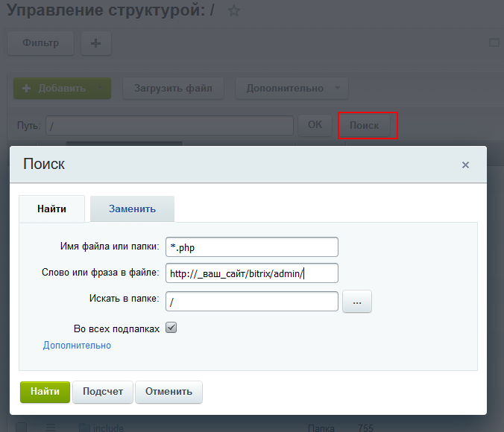The height and width of the screenshot is (432, 504).
Task: Select the include row checkbox
Action: click(22, 428)
